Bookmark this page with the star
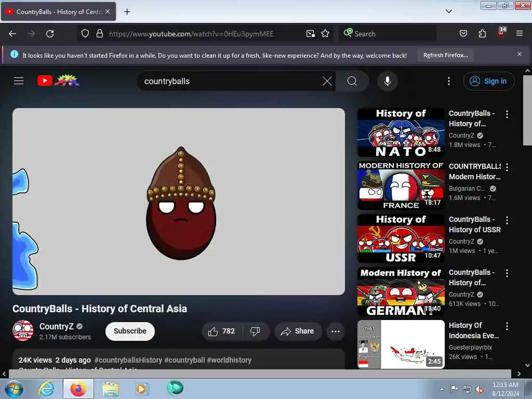532x399 pixels. point(325,33)
